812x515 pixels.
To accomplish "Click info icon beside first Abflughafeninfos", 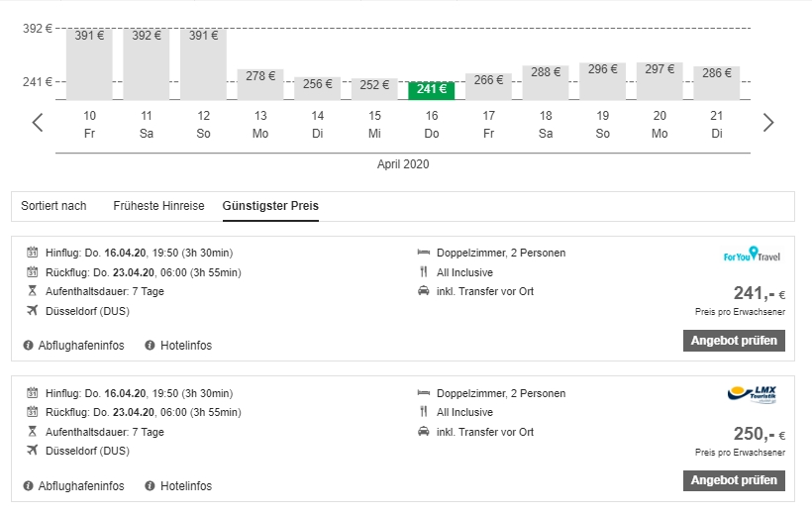I will point(29,346).
